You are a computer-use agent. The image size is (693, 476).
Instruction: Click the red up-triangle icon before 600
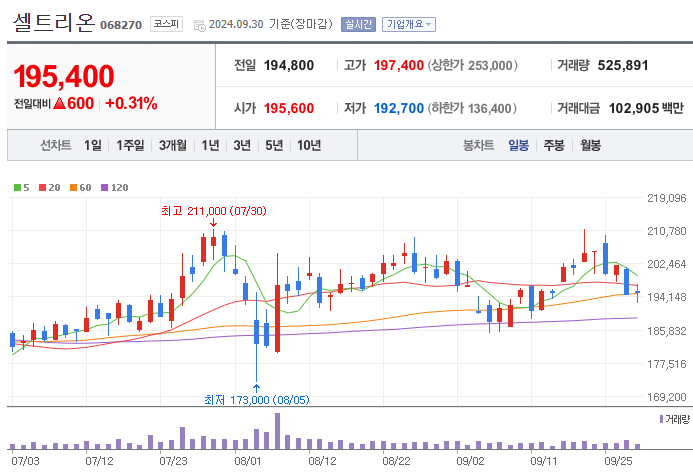[x=59, y=103]
